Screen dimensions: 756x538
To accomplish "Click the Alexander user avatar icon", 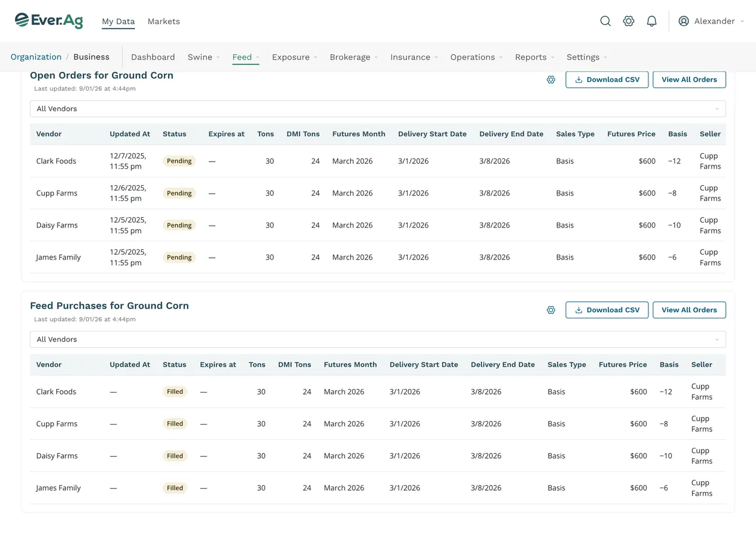I will (x=684, y=21).
